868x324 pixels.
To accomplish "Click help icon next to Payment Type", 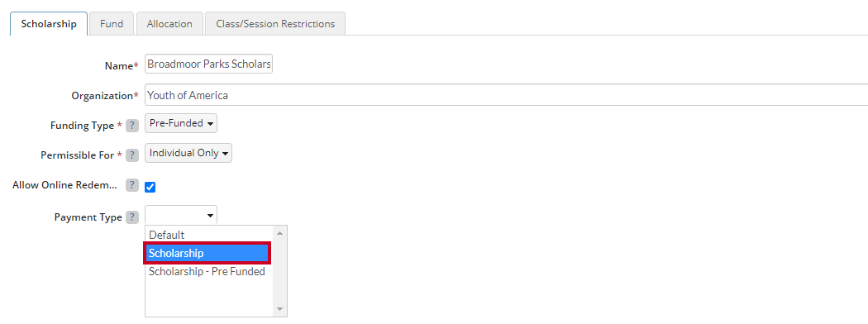I will click(131, 217).
